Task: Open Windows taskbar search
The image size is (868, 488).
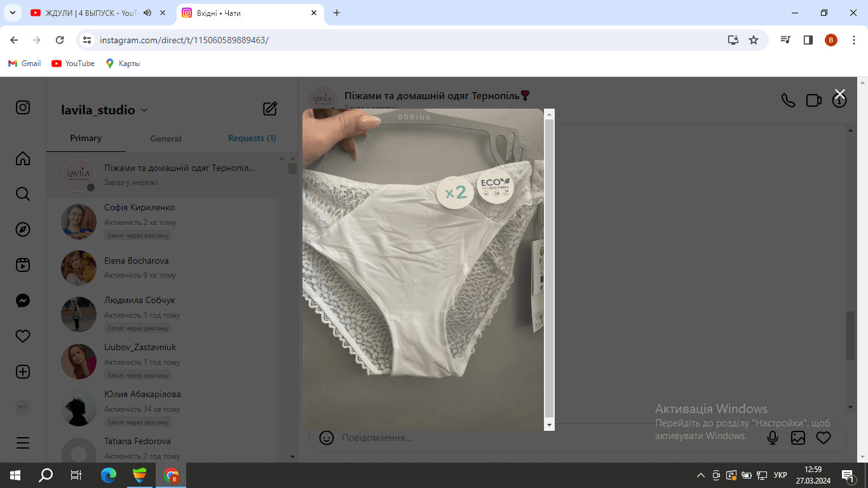Action: [46, 475]
